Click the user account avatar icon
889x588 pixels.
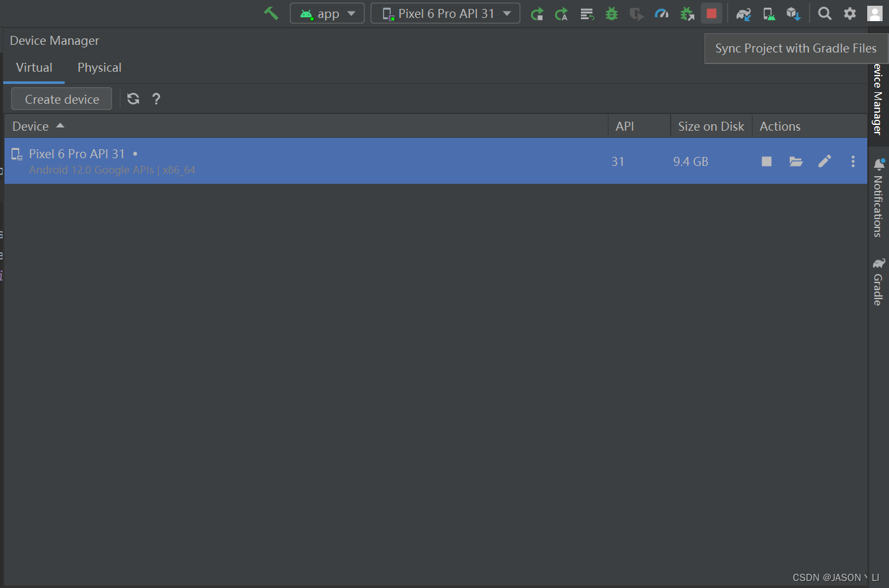point(875,13)
